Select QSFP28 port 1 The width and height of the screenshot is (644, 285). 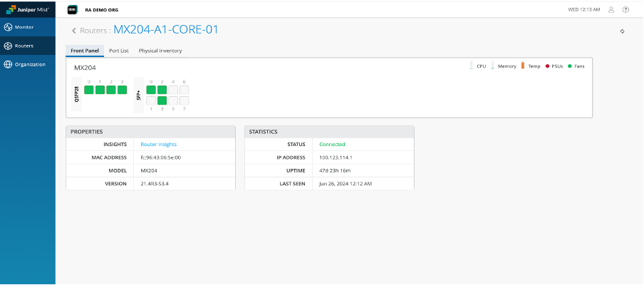(100, 90)
